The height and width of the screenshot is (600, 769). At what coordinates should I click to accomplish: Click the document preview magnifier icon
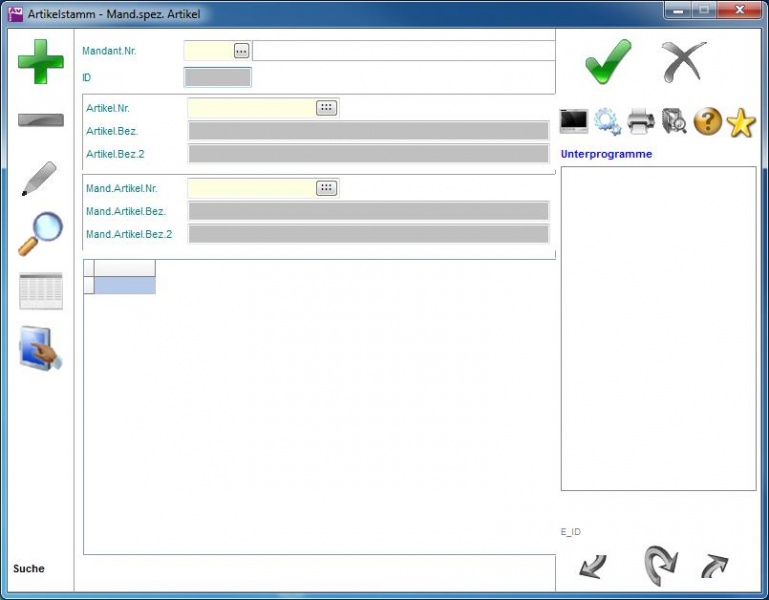(674, 122)
